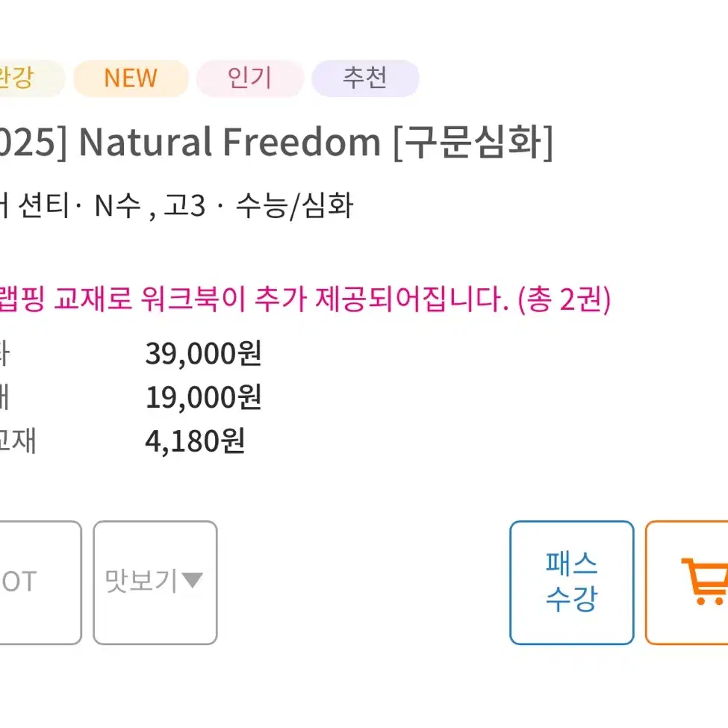
Task: Click the 19,000원 textbook price
Action: 203,397
